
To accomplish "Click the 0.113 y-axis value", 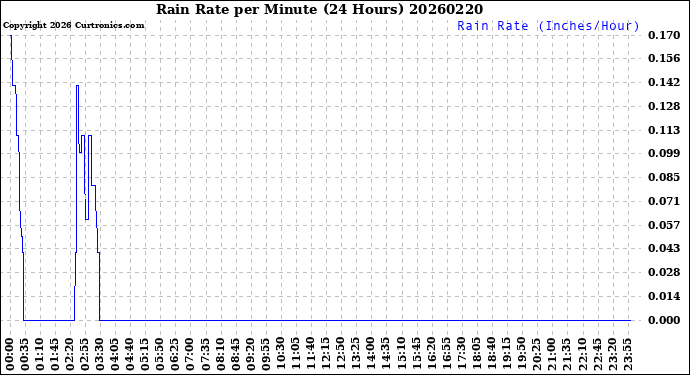I will pyautogui.click(x=664, y=130).
